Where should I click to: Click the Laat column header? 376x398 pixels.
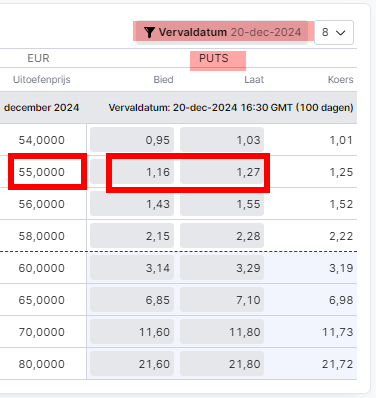coord(254,80)
